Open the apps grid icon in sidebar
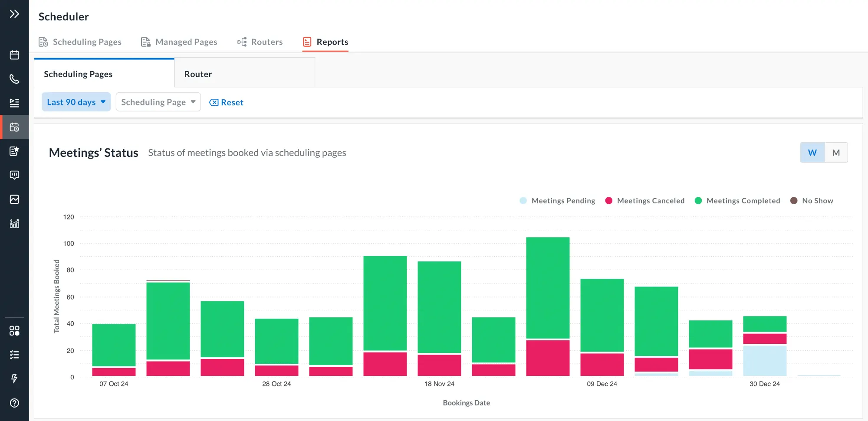 pyautogui.click(x=14, y=331)
